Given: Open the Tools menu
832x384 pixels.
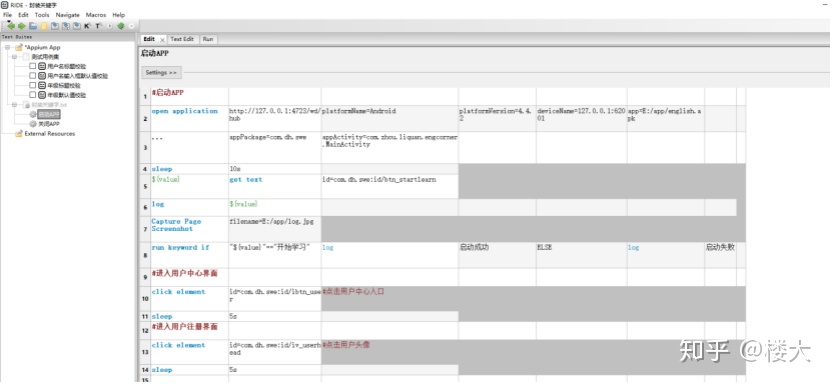Looking at the screenshot, I should coord(42,15).
